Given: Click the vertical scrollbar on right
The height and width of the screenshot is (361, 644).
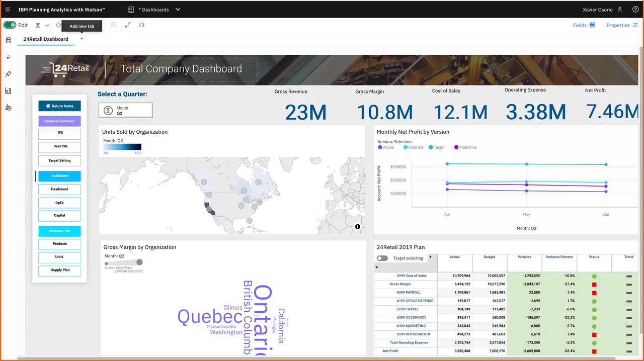Looking at the screenshot, I should (641, 191).
